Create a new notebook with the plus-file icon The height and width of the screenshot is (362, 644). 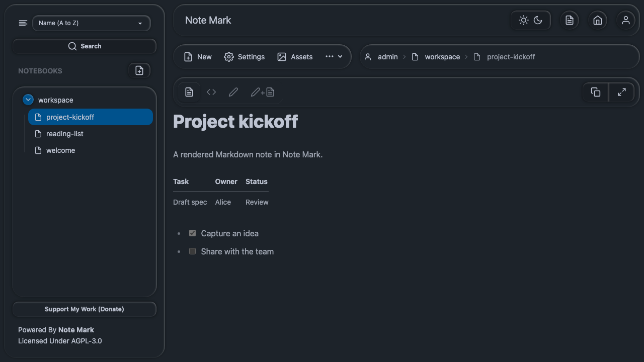(x=139, y=71)
